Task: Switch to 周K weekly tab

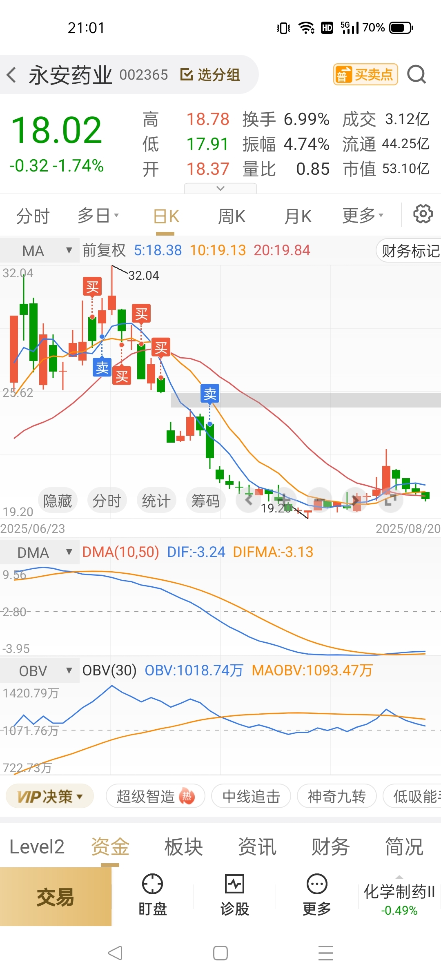Action: (x=232, y=216)
